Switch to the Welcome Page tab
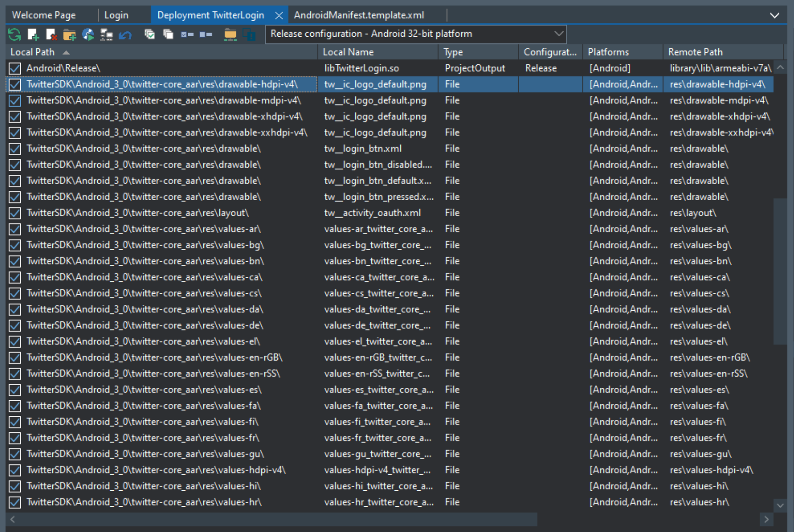 (44, 15)
